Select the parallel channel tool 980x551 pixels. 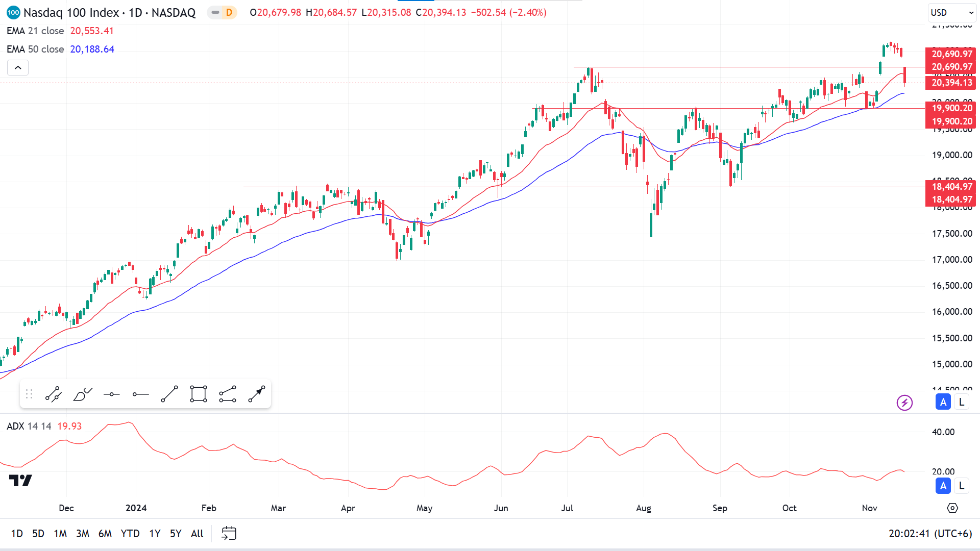coord(228,394)
